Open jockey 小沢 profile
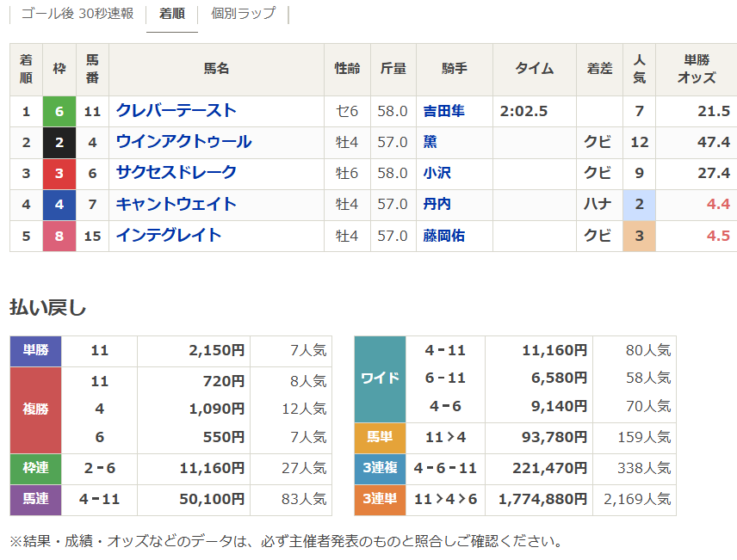Screen dimensions: 737x560 click(x=437, y=174)
